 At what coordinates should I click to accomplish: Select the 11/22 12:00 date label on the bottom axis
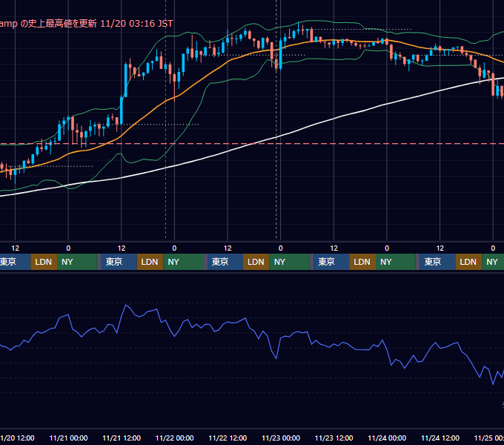coord(228,438)
